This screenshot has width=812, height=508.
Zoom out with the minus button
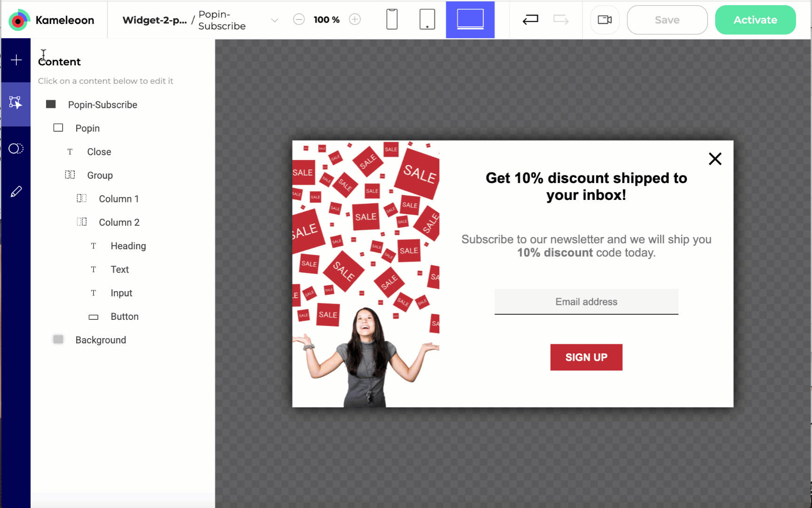(x=299, y=19)
